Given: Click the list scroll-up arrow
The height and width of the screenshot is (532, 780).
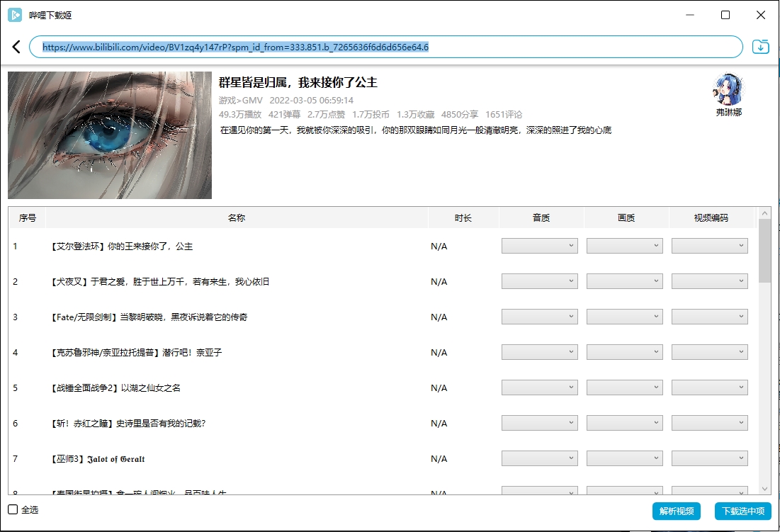Looking at the screenshot, I should pyautogui.click(x=764, y=213).
